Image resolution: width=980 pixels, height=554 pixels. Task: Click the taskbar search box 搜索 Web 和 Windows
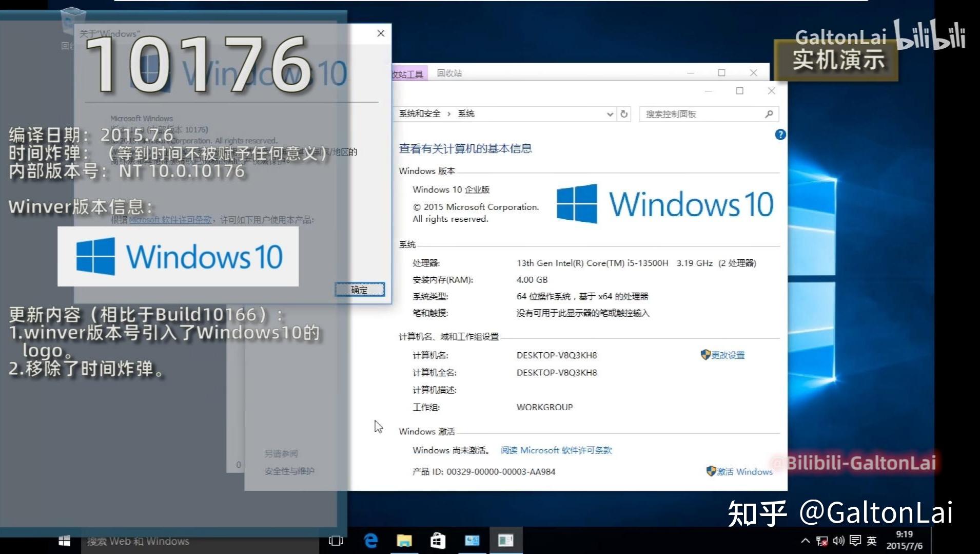point(200,541)
